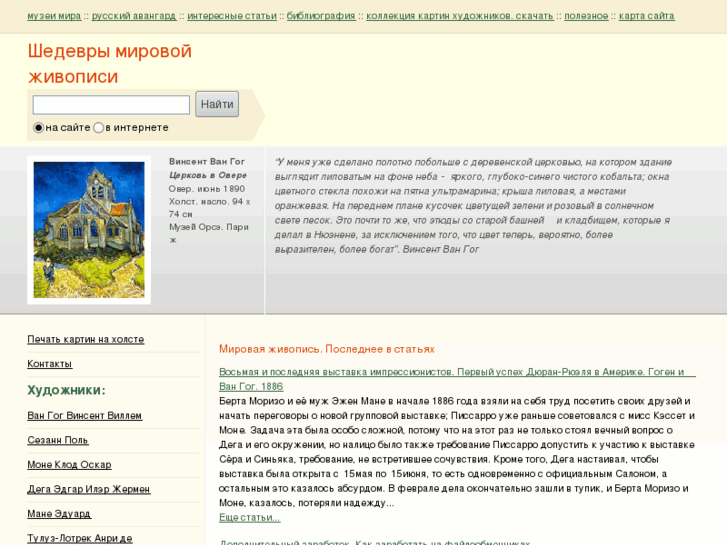Open the Van Gogh church painting thumbnail
Screen dimensions: 727x545
(x=89, y=230)
